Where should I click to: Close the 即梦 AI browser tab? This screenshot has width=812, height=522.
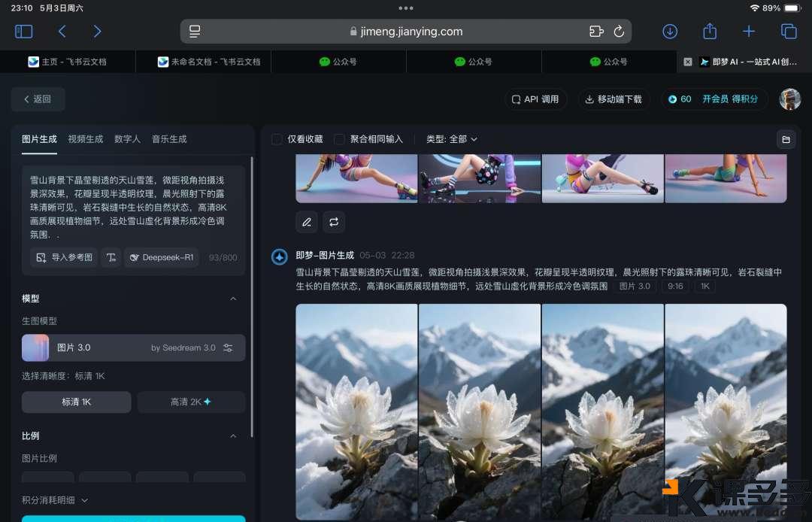coord(688,62)
